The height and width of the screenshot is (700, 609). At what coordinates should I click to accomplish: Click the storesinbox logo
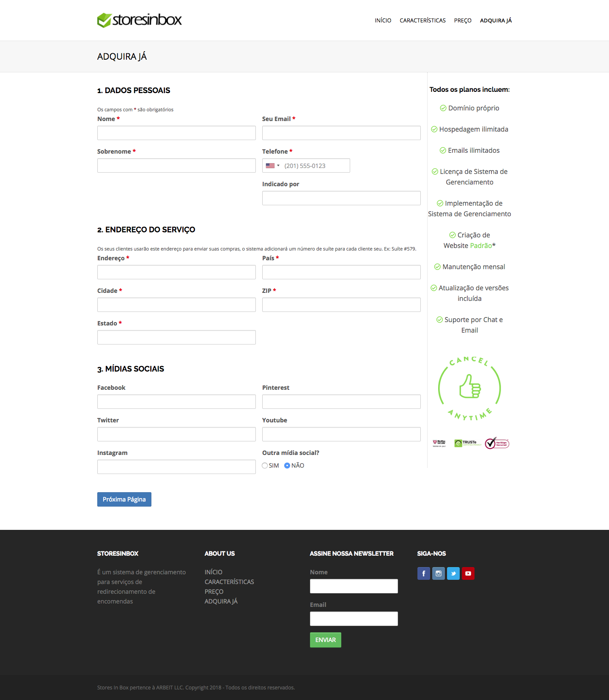(x=140, y=20)
